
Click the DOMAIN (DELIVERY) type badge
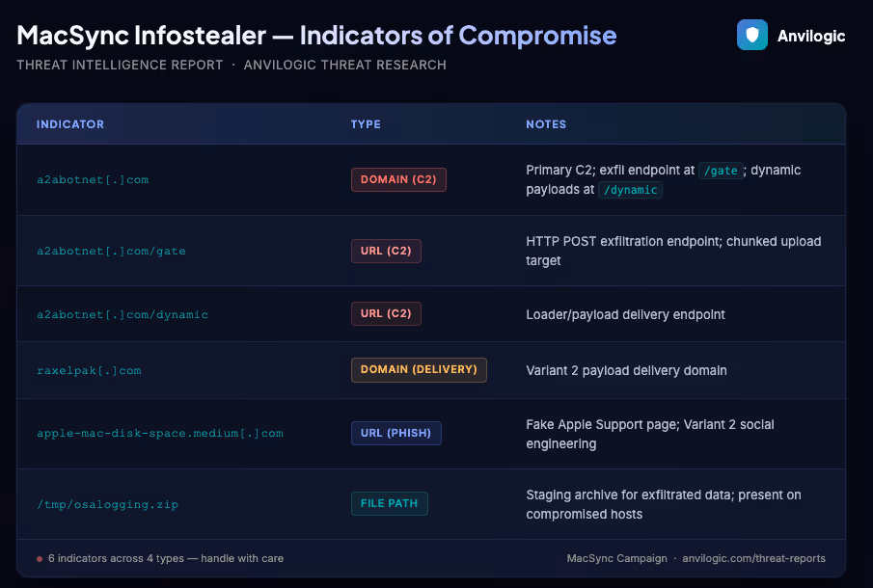point(419,370)
